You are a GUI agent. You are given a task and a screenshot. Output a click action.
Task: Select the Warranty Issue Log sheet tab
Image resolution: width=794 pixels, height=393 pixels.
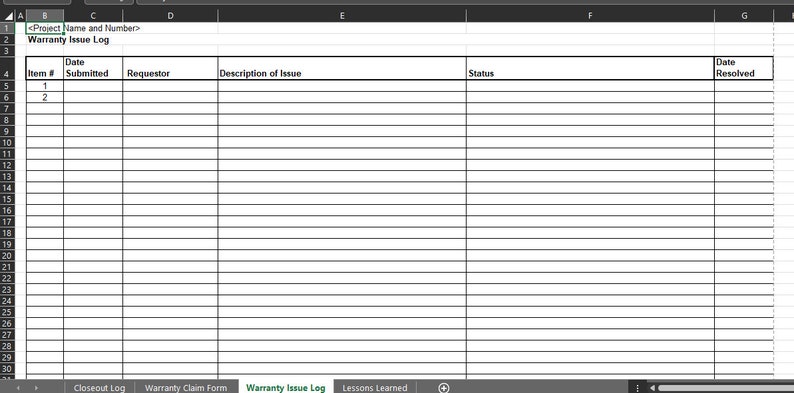point(286,388)
